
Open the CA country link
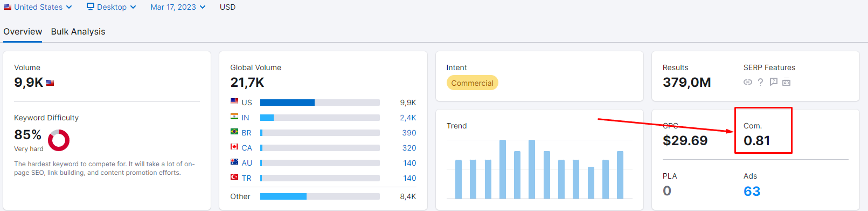(247, 148)
